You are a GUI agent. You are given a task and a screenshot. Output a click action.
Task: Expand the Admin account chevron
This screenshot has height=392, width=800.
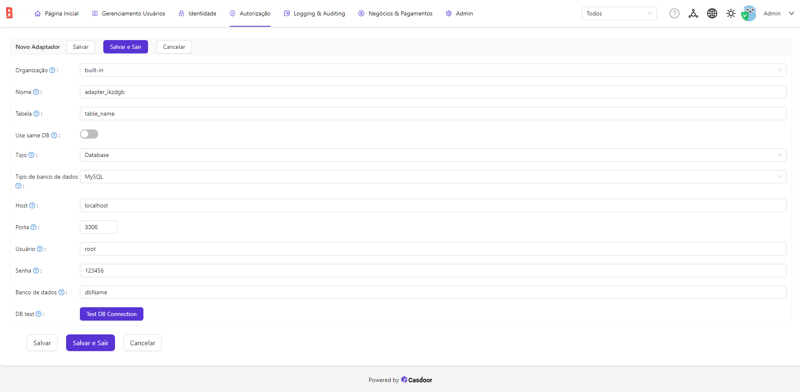(791, 14)
